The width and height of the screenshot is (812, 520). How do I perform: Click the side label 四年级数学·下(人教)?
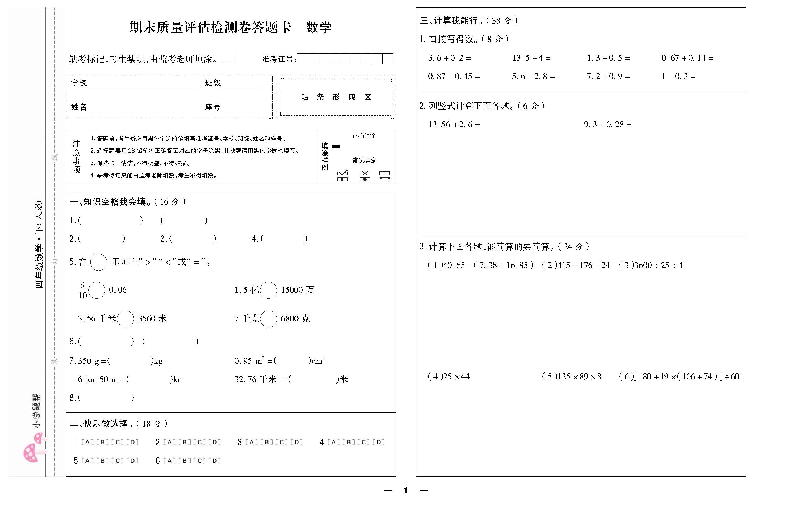pos(39,245)
